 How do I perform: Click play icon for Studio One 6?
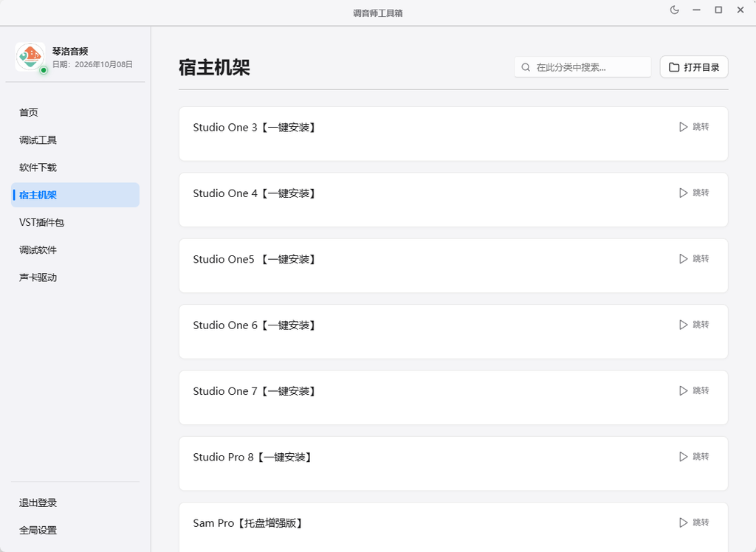683,325
